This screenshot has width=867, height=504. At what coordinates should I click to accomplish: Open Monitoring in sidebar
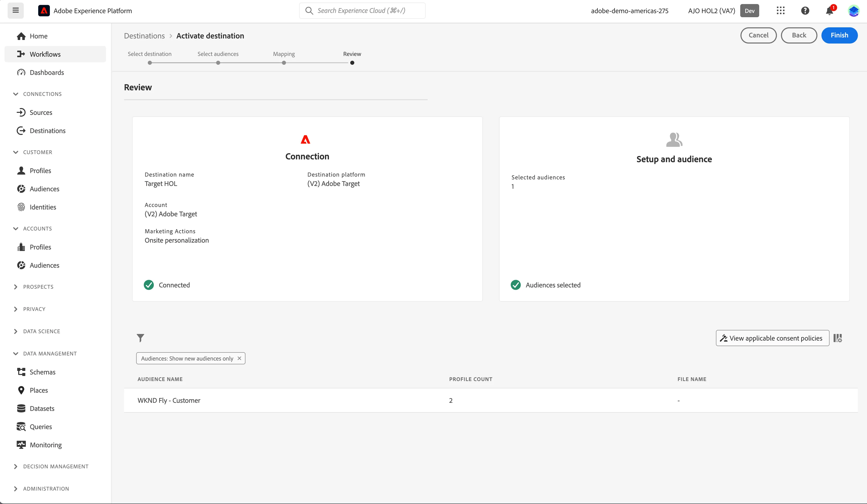pyautogui.click(x=55, y=445)
